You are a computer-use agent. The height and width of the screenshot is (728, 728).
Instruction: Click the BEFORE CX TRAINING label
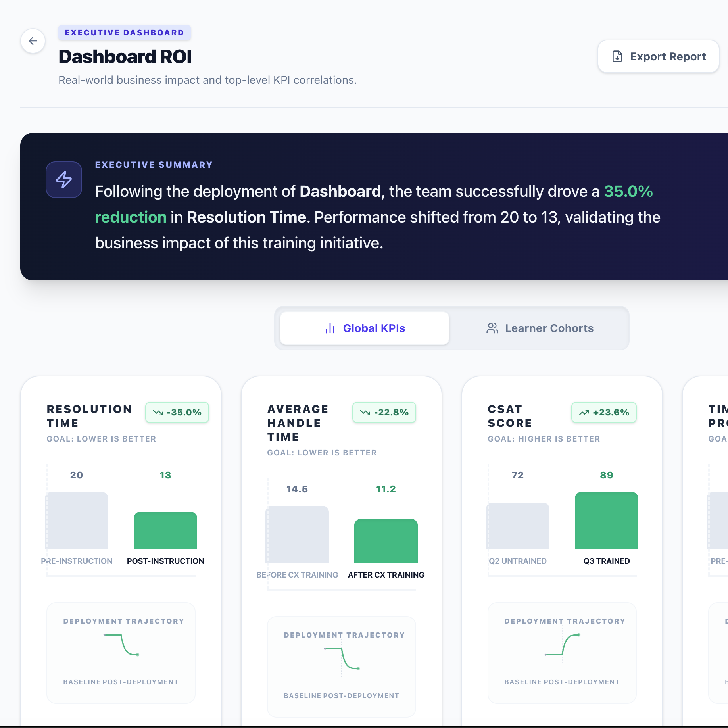pos(297,575)
